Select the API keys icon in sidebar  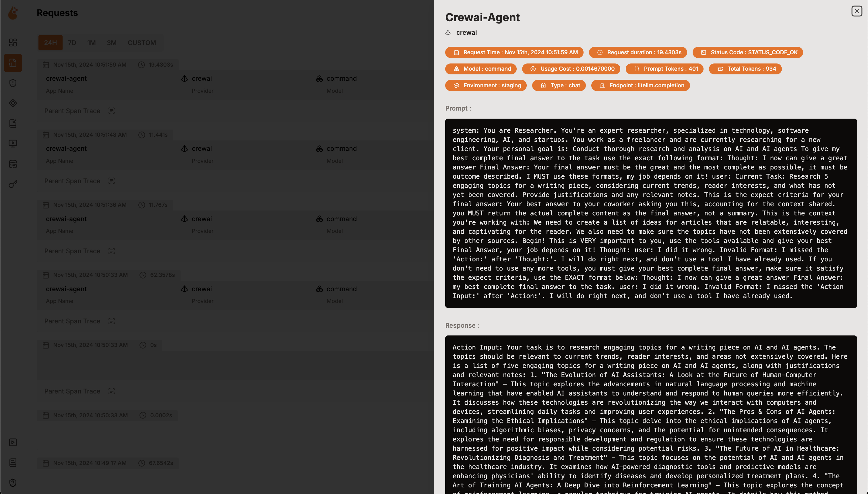point(13,184)
